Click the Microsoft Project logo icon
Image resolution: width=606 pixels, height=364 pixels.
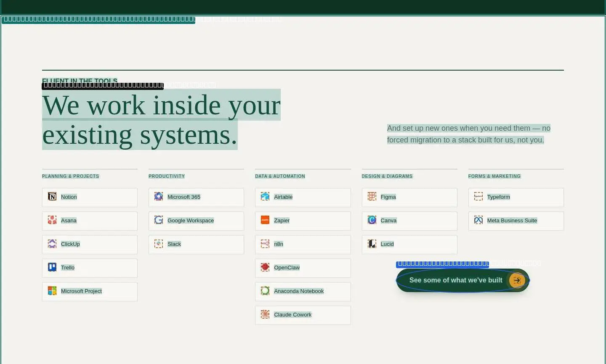click(x=52, y=290)
